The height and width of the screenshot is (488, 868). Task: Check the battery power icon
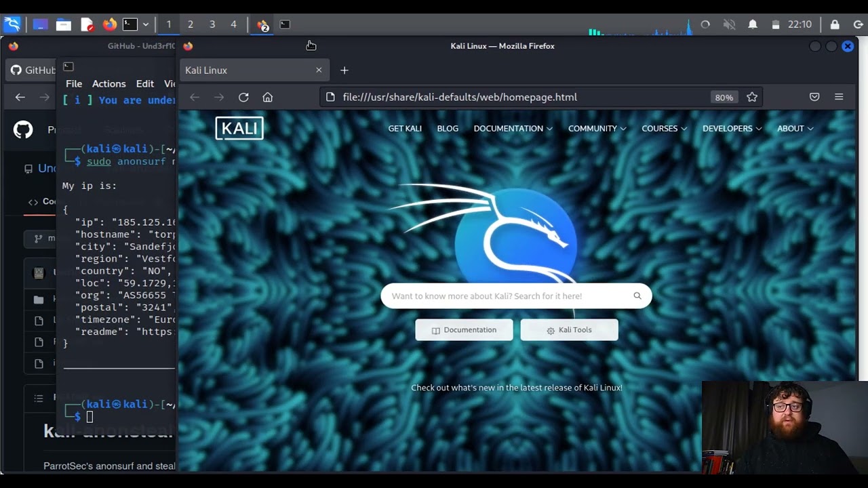pyautogui.click(x=776, y=24)
